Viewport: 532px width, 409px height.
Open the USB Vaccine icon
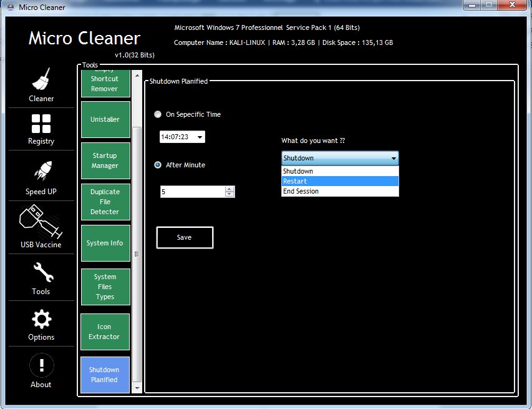(41, 222)
